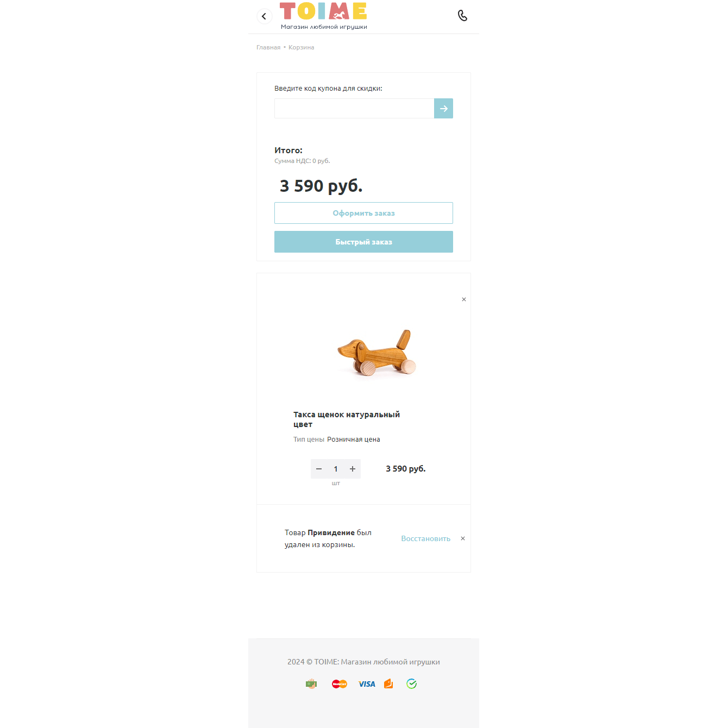This screenshot has width=728, height=728.
Task: Apply coupon with the arrow button
Action: pyautogui.click(x=443, y=109)
